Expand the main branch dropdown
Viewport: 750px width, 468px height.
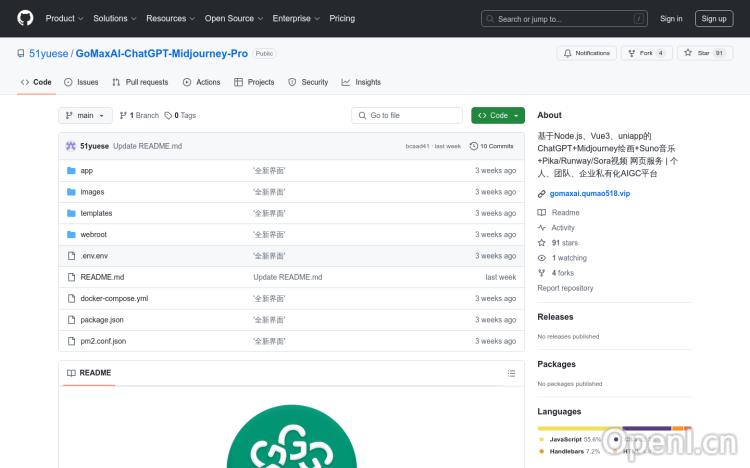click(86, 115)
